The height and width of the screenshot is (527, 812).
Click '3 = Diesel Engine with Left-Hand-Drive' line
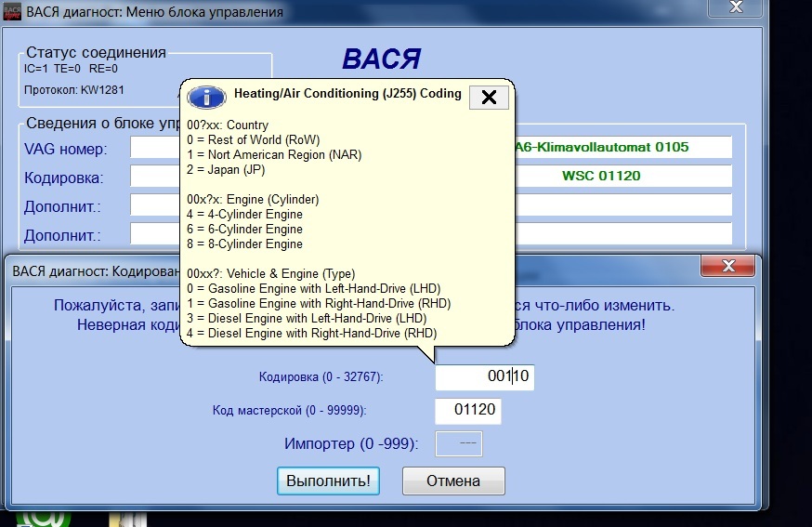click(x=307, y=318)
